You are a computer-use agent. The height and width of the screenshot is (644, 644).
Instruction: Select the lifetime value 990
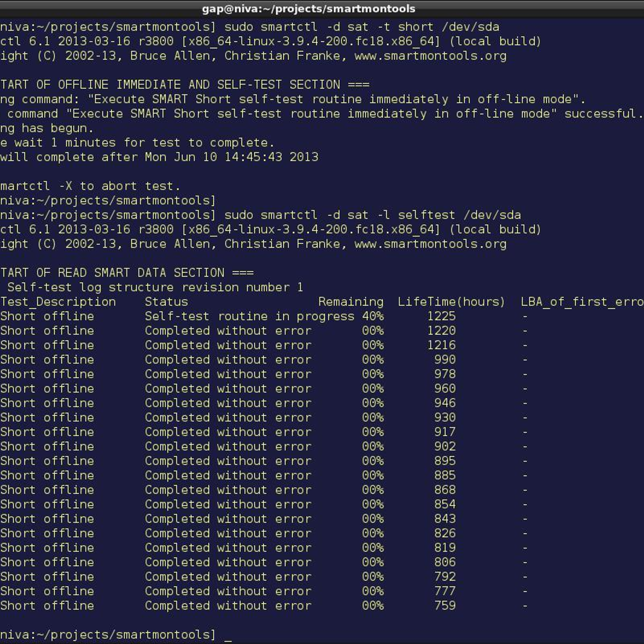pos(445,360)
